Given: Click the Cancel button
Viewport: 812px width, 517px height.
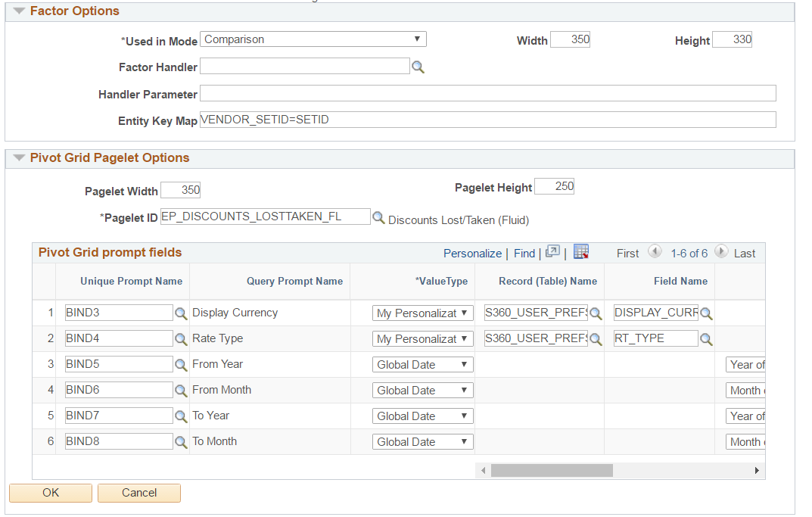Looking at the screenshot, I should [x=139, y=493].
